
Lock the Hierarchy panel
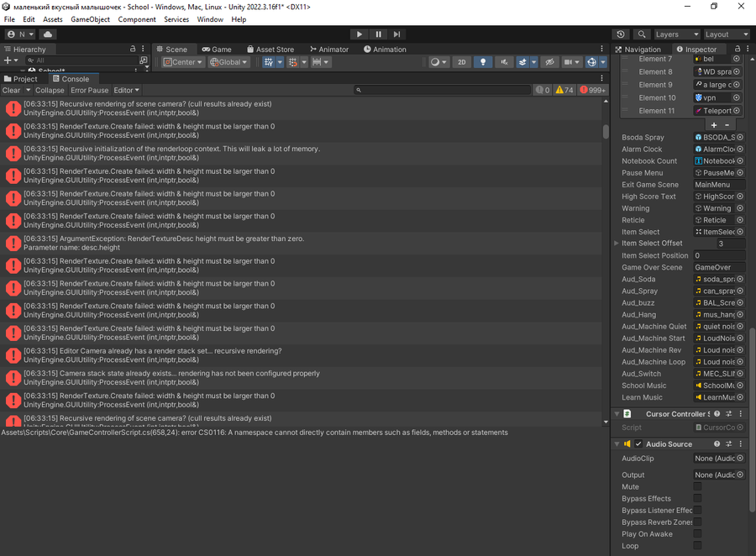click(133, 49)
